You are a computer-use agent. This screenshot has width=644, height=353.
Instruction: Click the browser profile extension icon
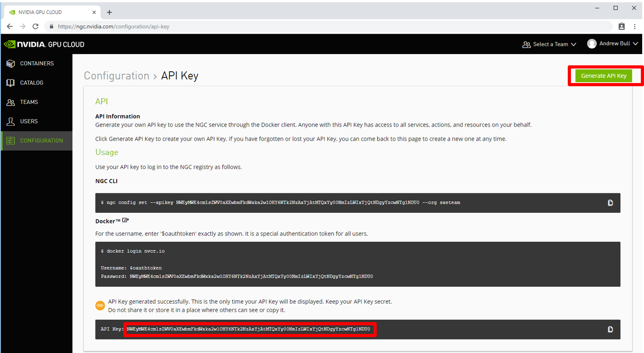[621, 26]
